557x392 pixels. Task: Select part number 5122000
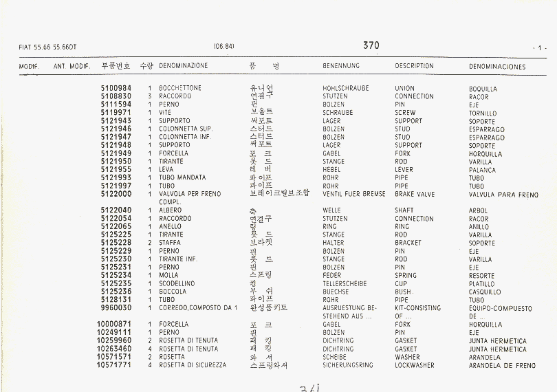[x=116, y=194]
